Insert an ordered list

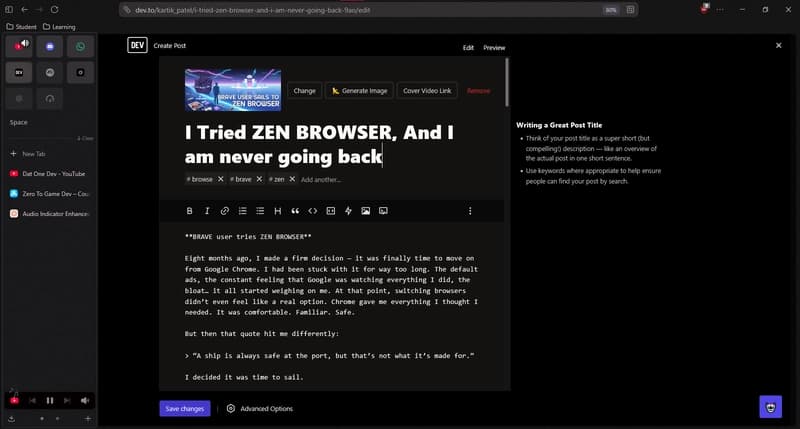[242, 211]
